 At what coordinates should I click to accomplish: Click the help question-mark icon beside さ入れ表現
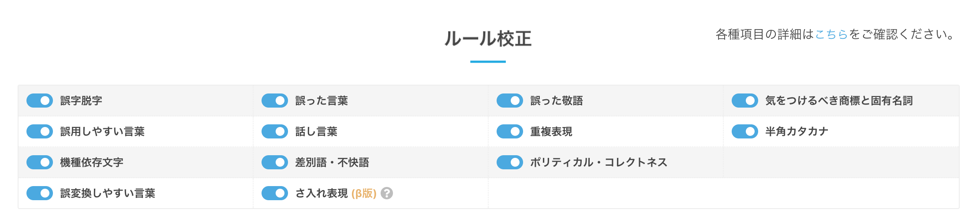(x=387, y=193)
